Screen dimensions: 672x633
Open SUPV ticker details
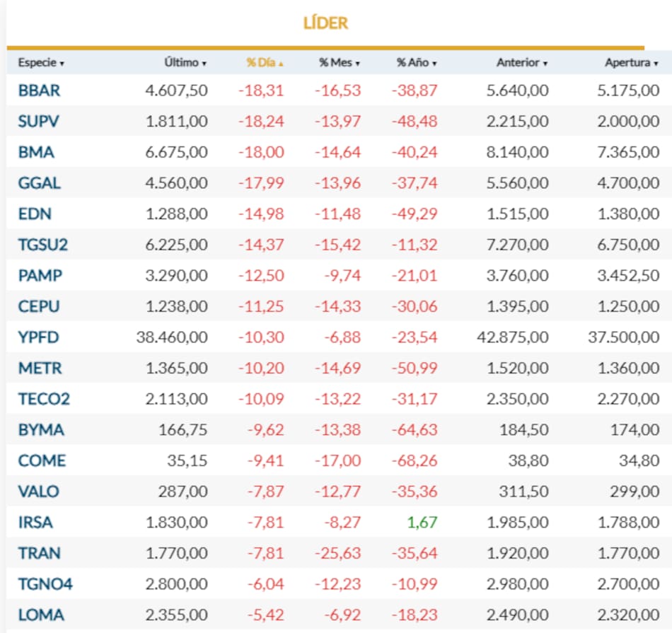click(x=38, y=121)
